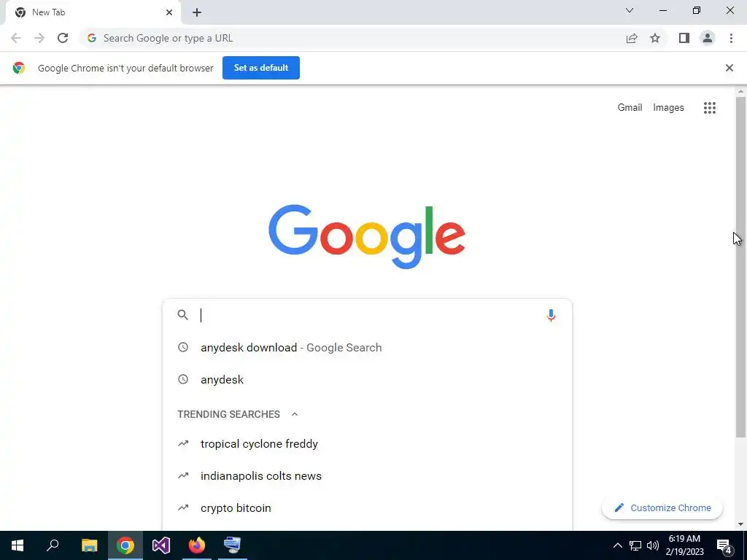The image size is (747, 560).
Task: Reload the page using refresh icon
Action: point(63,38)
